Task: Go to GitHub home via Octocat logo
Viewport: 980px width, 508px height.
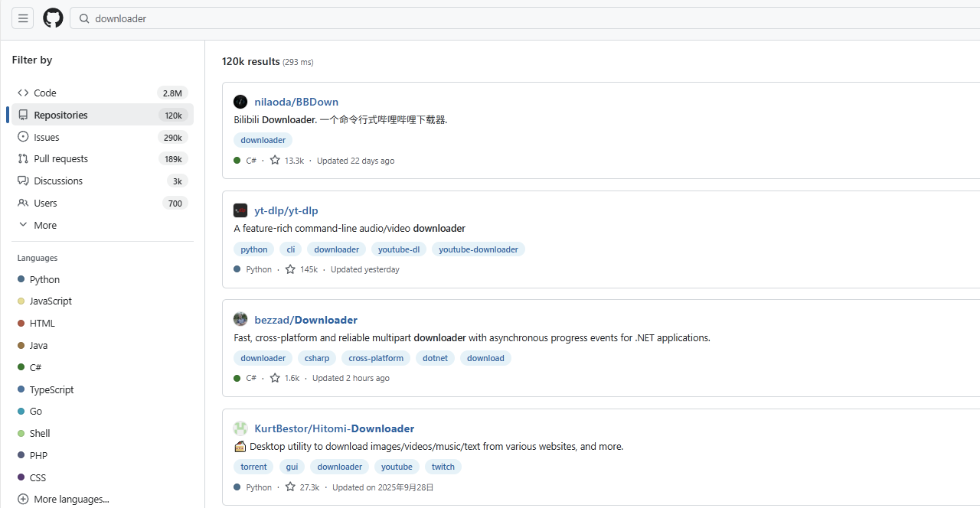Action: point(53,18)
